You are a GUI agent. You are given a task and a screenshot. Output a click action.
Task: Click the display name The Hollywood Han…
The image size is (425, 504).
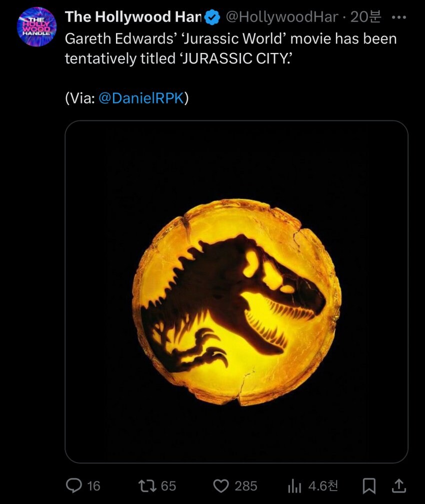(133, 17)
